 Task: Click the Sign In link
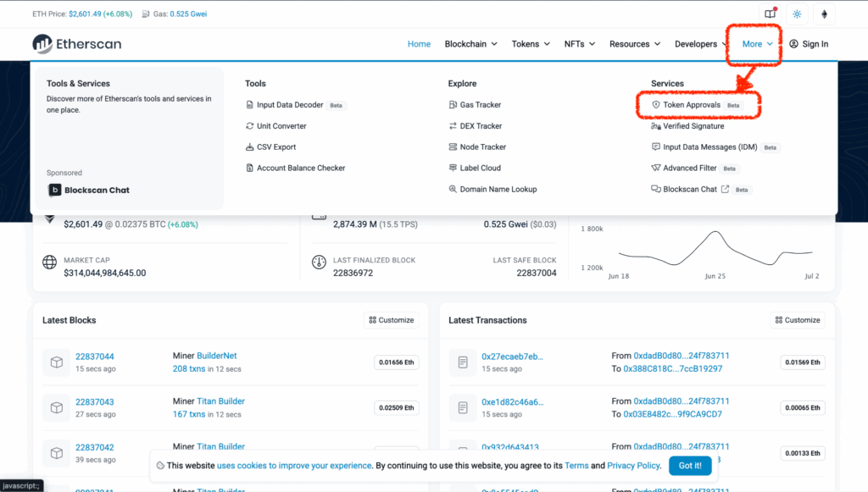pos(809,44)
